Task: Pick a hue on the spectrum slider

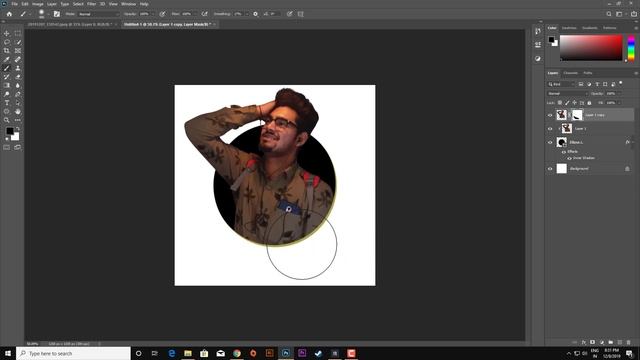Action: [x=631, y=48]
